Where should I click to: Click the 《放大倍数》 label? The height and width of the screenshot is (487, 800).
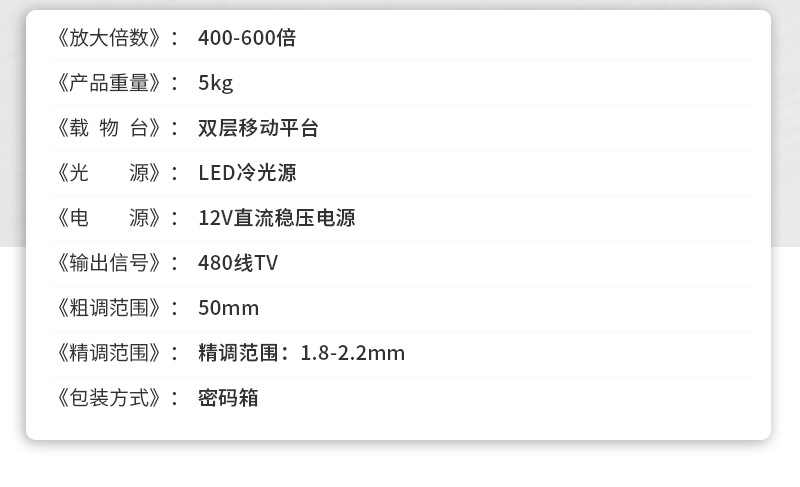click(108, 38)
